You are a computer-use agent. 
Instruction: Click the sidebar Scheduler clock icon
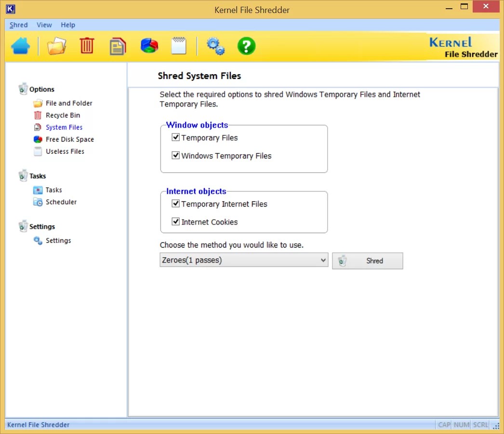click(38, 202)
